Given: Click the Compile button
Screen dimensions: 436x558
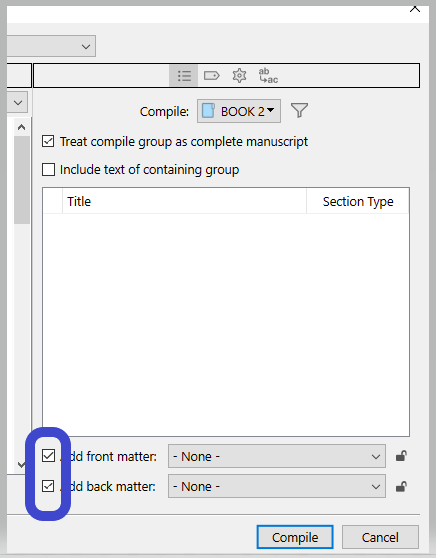Looking at the screenshot, I should [x=295, y=537].
